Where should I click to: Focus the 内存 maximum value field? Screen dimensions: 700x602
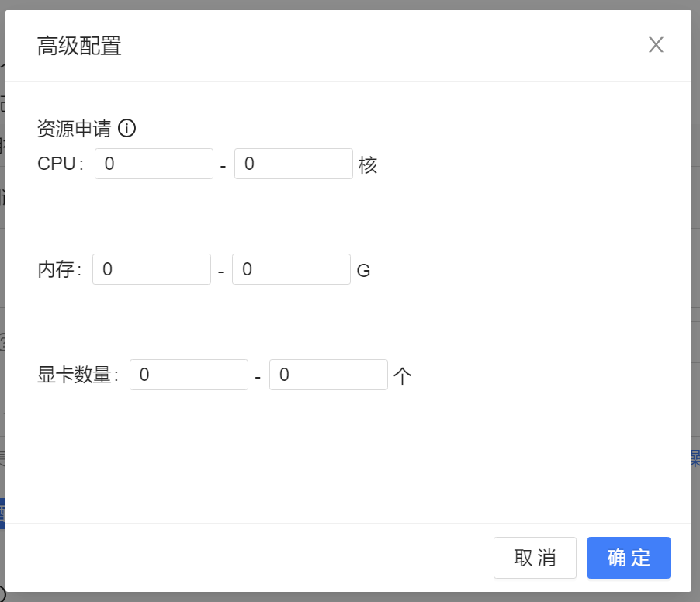coord(291,270)
